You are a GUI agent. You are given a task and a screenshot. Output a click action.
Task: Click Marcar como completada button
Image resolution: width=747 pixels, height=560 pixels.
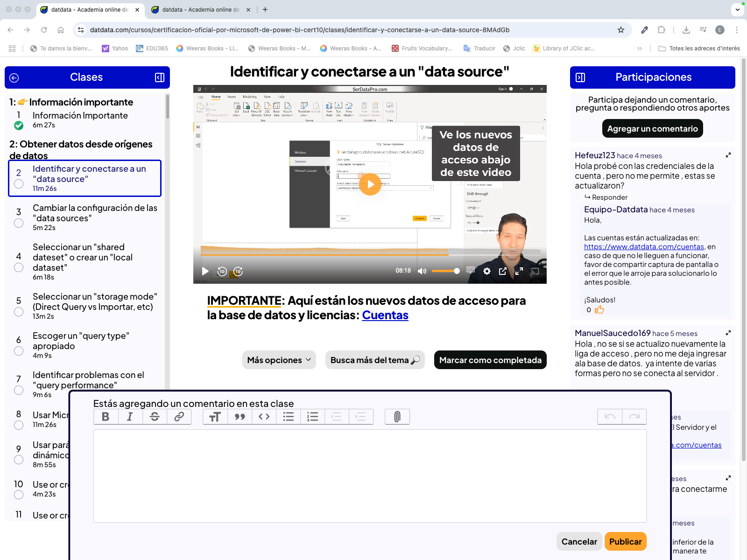(x=490, y=360)
